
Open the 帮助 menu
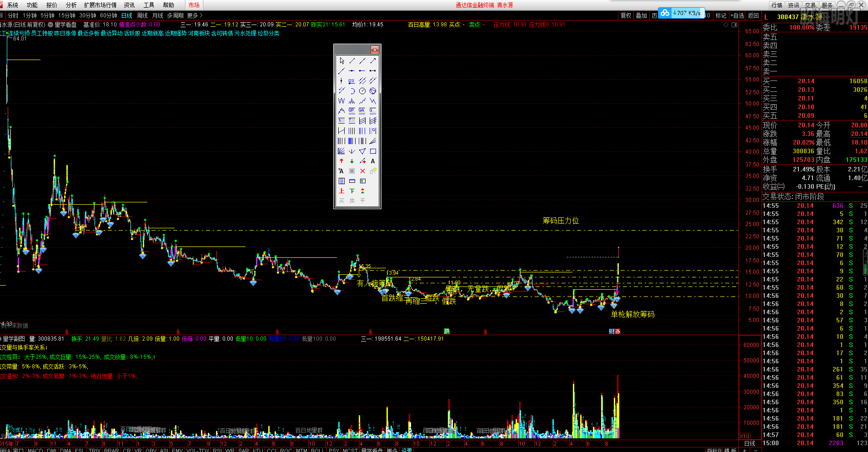click(169, 5)
